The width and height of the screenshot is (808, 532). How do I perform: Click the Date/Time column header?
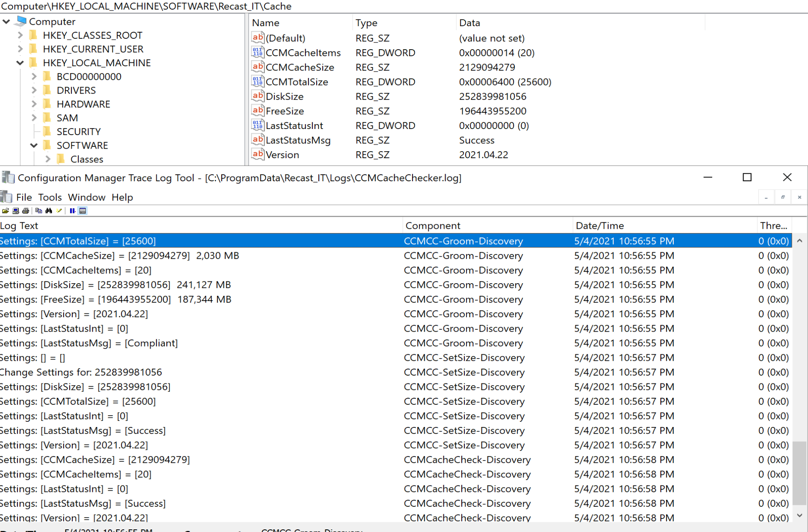click(x=599, y=226)
